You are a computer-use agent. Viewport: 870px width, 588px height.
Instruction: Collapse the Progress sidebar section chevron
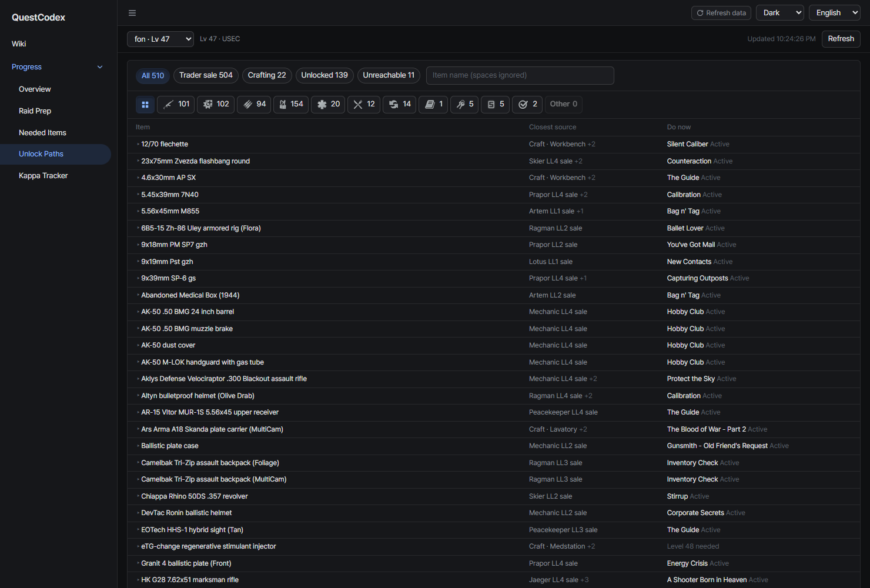(100, 67)
